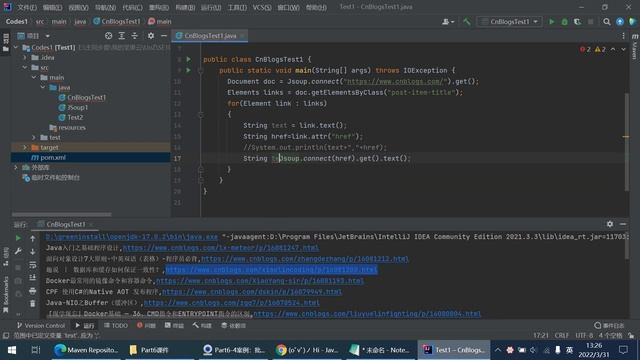Screen dimensions: 640x360
Task: Open the java.exe path link in console
Action: (131, 237)
